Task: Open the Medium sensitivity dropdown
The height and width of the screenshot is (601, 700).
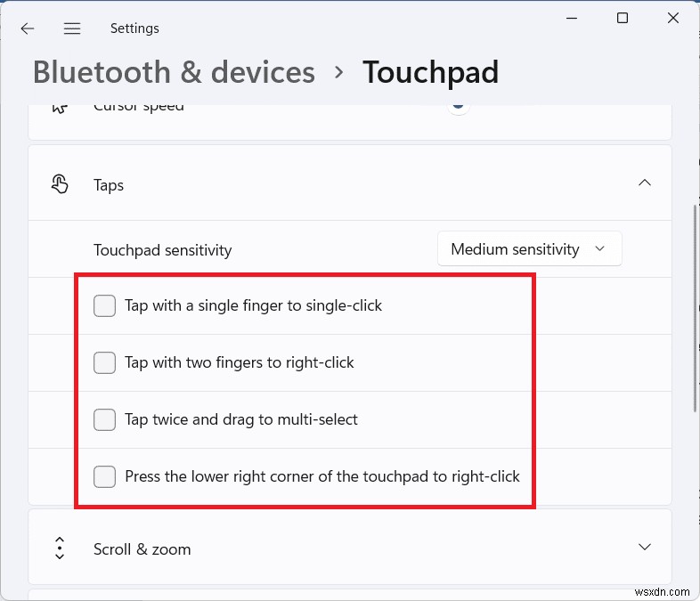Action: pyautogui.click(x=529, y=249)
